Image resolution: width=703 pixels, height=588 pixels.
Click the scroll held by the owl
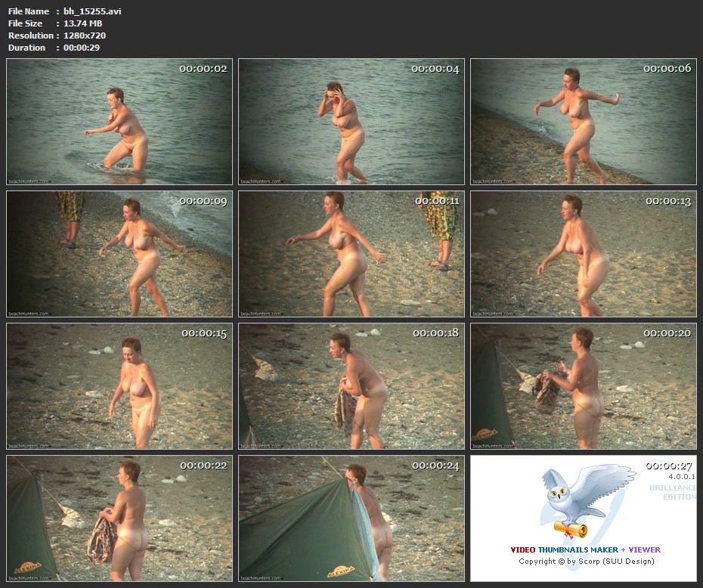click(x=570, y=527)
